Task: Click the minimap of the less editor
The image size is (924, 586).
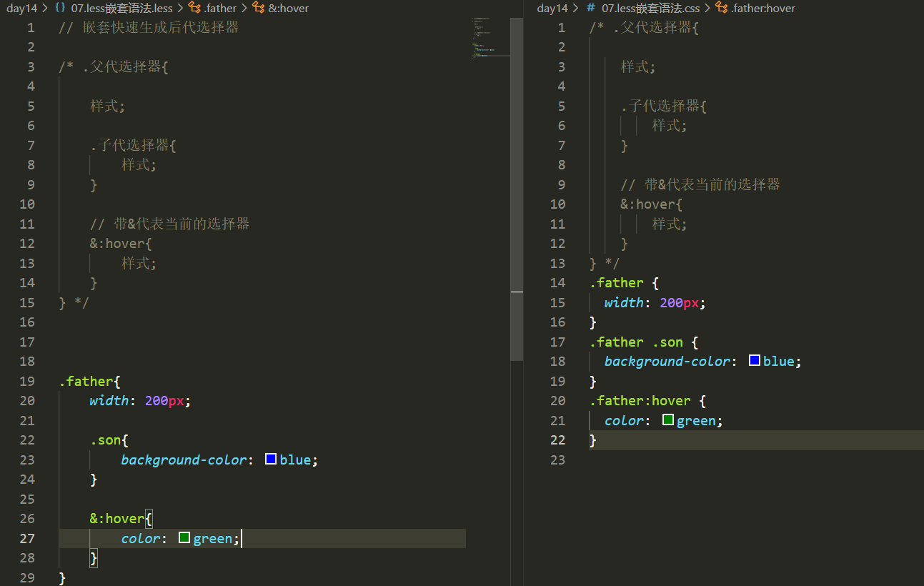Action: pyautogui.click(x=490, y=37)
